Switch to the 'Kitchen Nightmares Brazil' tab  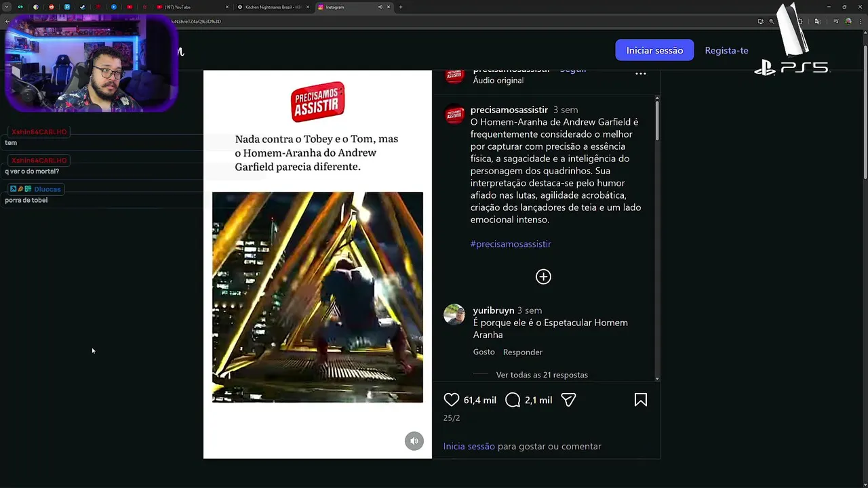point(273,7)
